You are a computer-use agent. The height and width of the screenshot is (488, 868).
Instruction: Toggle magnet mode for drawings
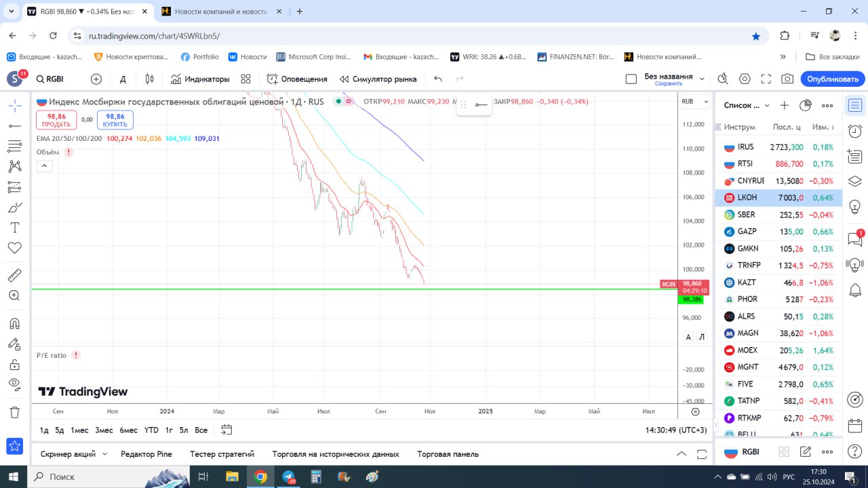coord(14,323)
